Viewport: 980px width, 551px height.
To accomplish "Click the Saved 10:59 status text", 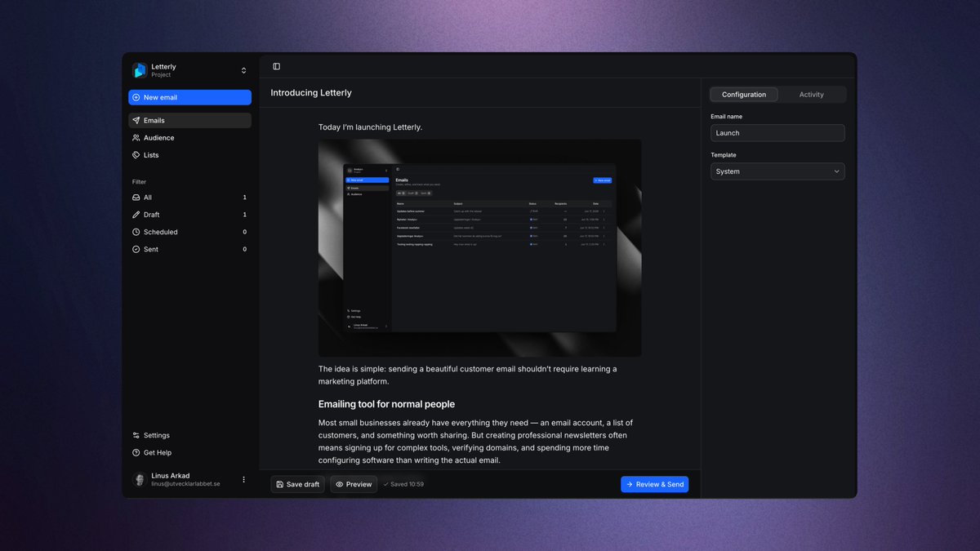I will [x=403, y=484].
